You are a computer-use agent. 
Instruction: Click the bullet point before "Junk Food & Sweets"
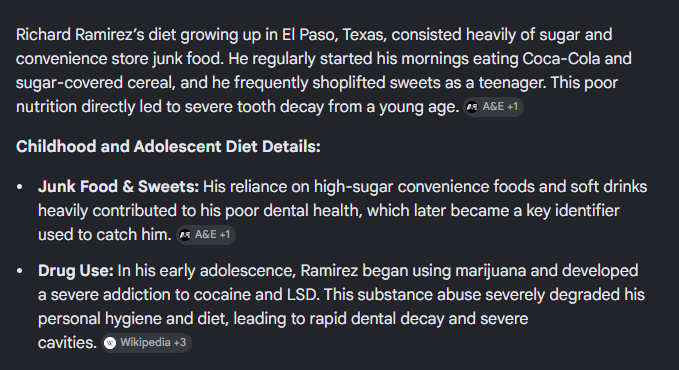tap(19, 187)
